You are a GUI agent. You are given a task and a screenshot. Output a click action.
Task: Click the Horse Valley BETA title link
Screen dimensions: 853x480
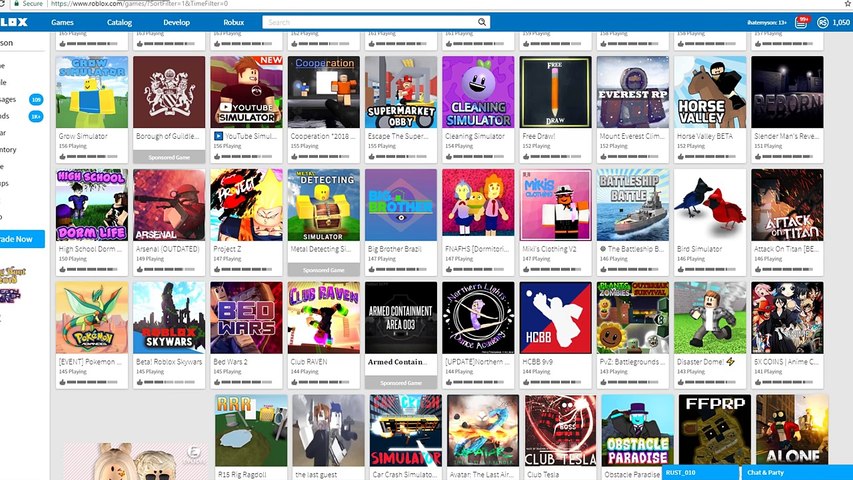coord(704,136)
